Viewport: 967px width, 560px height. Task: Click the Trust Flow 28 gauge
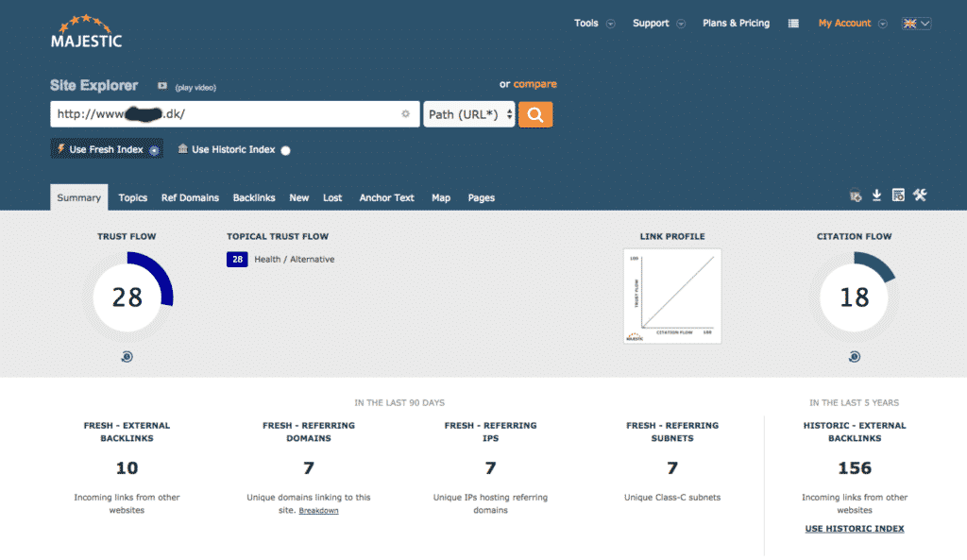click(x=127, y=297)
